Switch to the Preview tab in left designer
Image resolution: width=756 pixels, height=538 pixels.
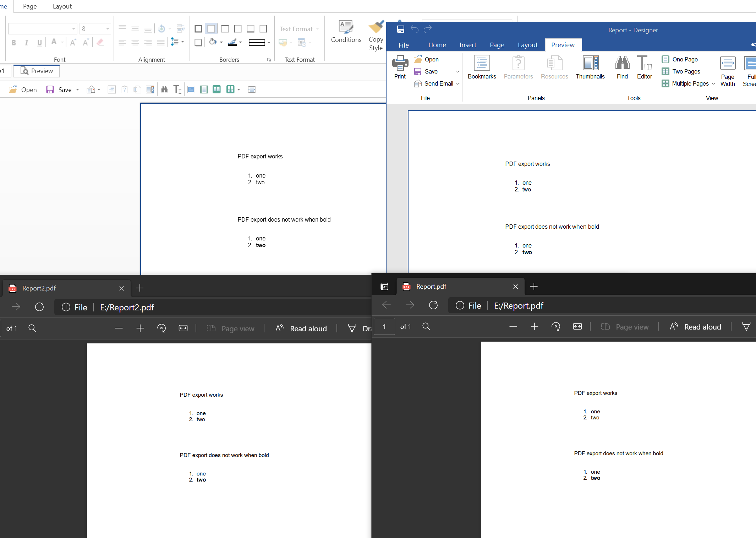(37, 71)
